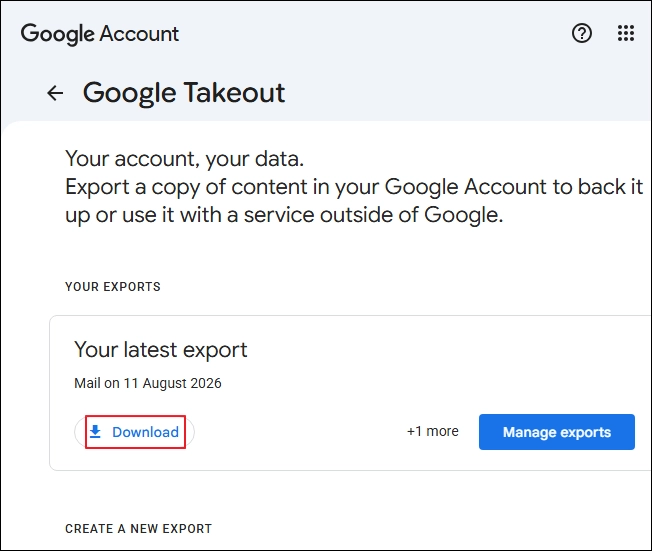Image resolution: width=652 pixels, height=551 pixels.
Task: Download the latest Mail export
Action: (134, 432)
